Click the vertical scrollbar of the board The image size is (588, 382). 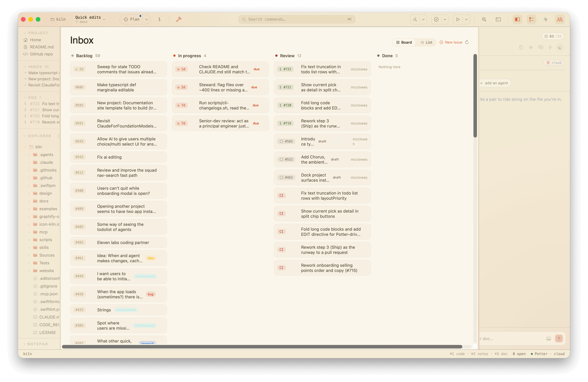tap(475, 96)
